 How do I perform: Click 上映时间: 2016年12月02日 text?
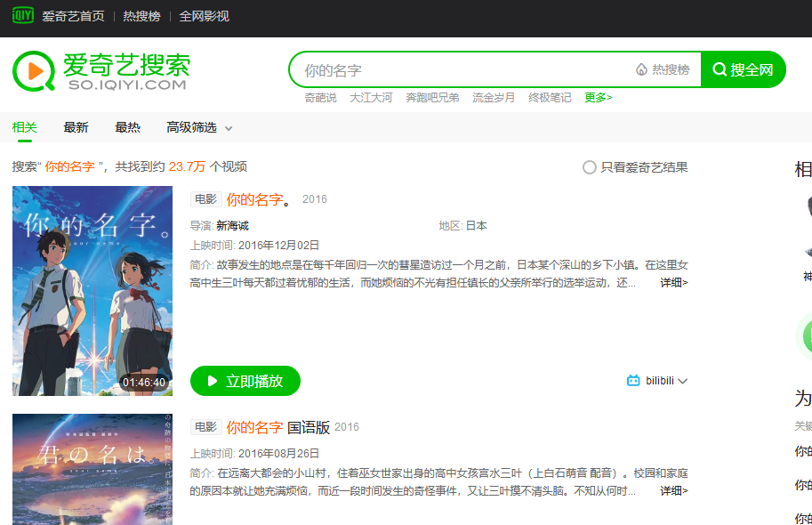click(x=254, y=246)
